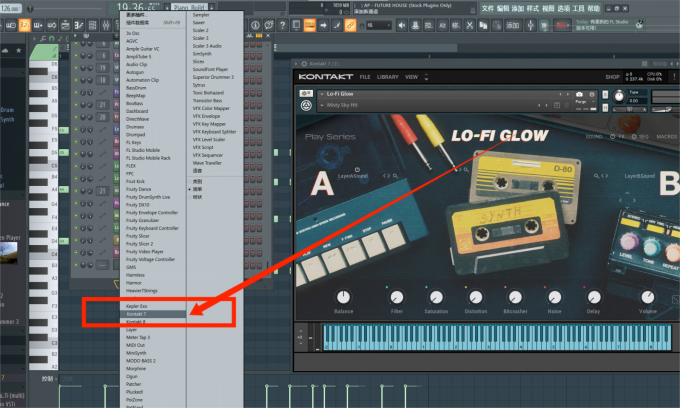Open the 帮助 menu in FL Studio
The image size is (680, 408).
tap(593, 8)
